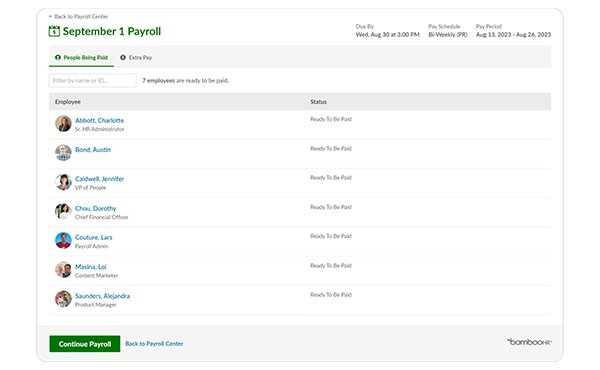Open Austin Bond's profile photo
Image resolution: width=600 pixels, height=370 pixels.
(63, 153)
